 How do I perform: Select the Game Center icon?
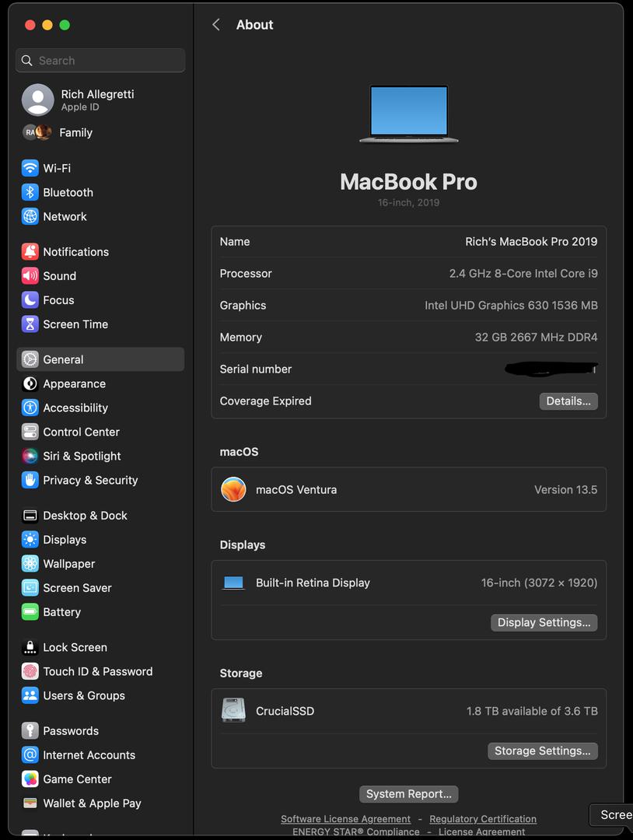30,779
